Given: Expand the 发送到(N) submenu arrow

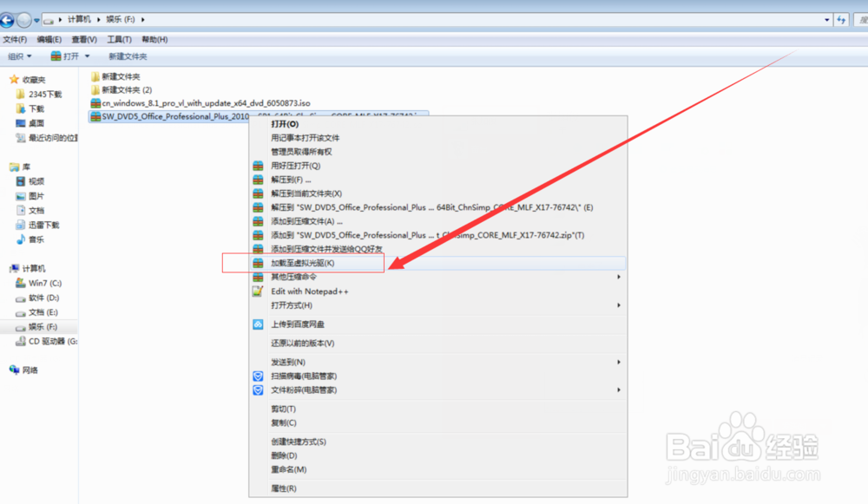Looking at the screenshot, I should click(619, 362).
